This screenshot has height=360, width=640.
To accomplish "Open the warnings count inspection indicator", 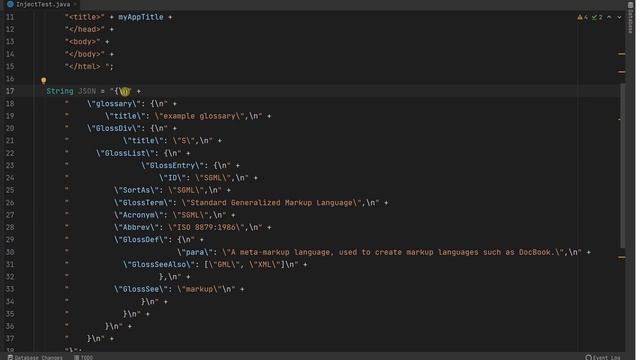I will tap(582, 17).
